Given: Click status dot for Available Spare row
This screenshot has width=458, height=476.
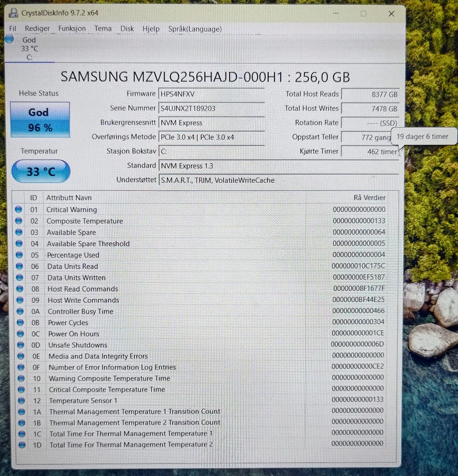Looking at the screenshot, I should click(19, 232).
